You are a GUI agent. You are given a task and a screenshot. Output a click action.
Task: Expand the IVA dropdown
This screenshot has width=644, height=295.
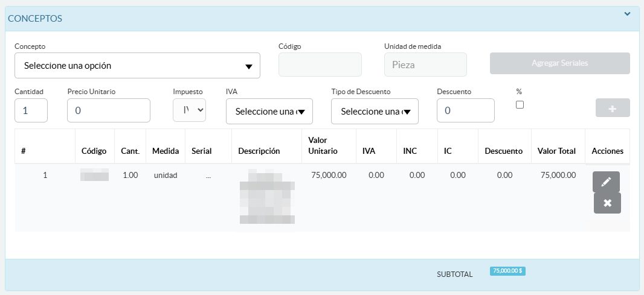269,112
